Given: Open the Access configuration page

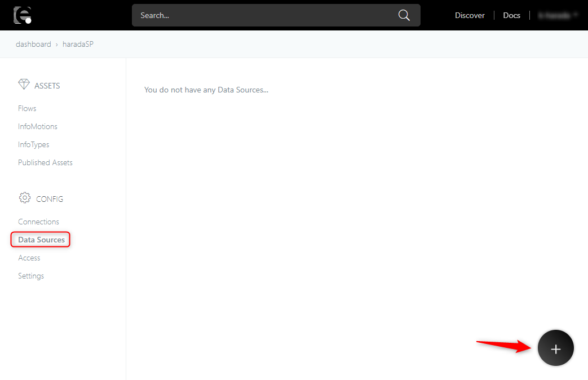Looking at the screenshot, I should pyautogui.click(x=29, y=258).
